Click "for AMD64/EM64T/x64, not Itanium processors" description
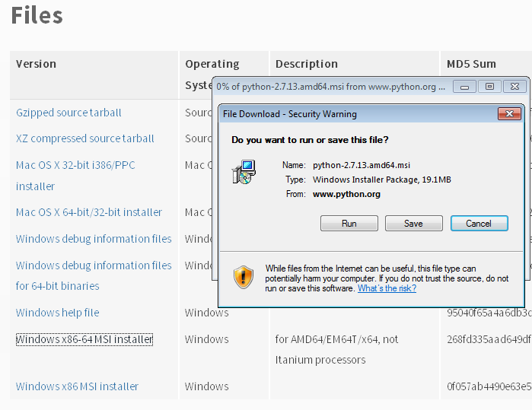The height and width of the screenshot is (410, 532). pyautogui.click(x=336, y=349)
